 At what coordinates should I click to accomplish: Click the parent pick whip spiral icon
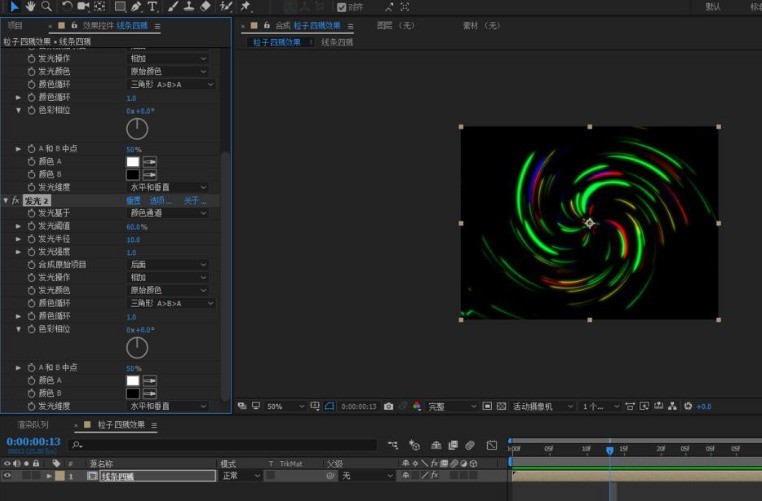pyautogui.click(x=330, y=476)
